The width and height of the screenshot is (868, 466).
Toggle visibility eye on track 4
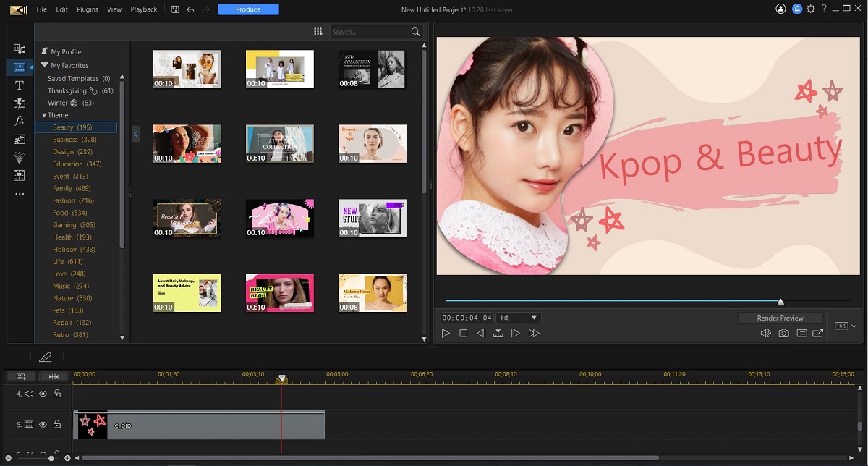tap(43, 394)
